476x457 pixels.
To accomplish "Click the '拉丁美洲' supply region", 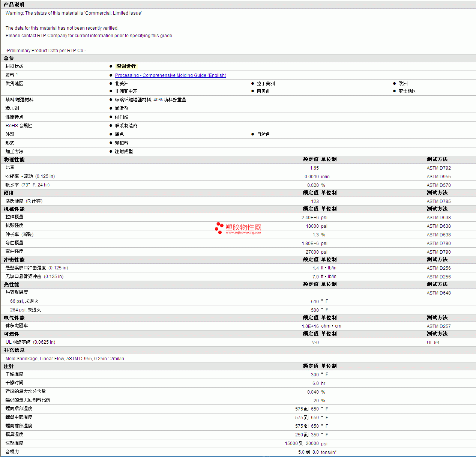I will (x=266, y=84).
